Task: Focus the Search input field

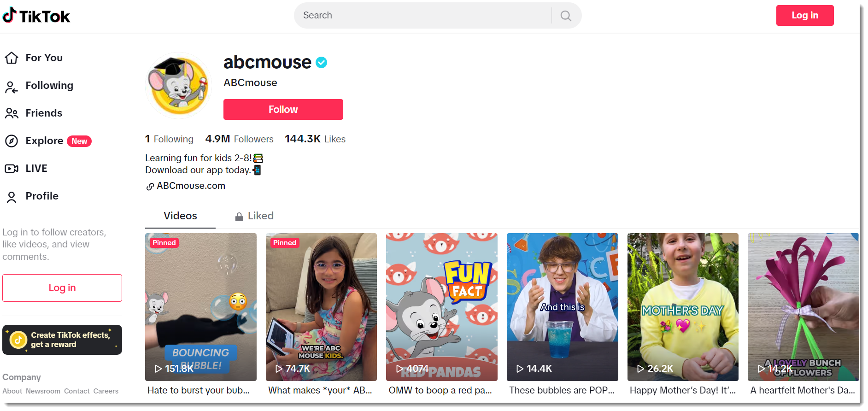Action: [424, 15]
